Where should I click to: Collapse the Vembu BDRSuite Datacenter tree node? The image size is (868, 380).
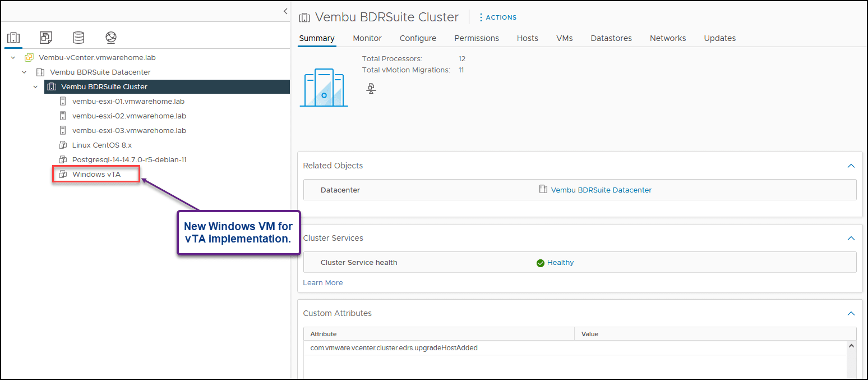pos(24,72)
